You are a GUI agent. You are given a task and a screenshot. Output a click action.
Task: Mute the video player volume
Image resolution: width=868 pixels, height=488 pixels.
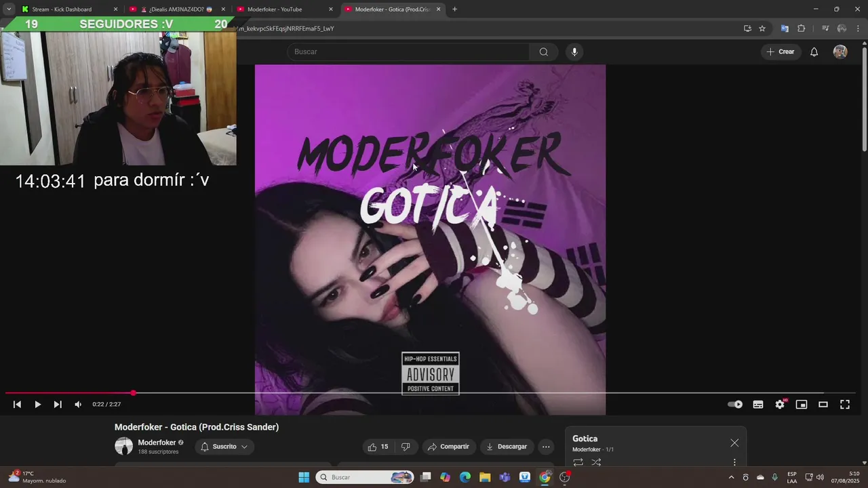click(78, 405)
